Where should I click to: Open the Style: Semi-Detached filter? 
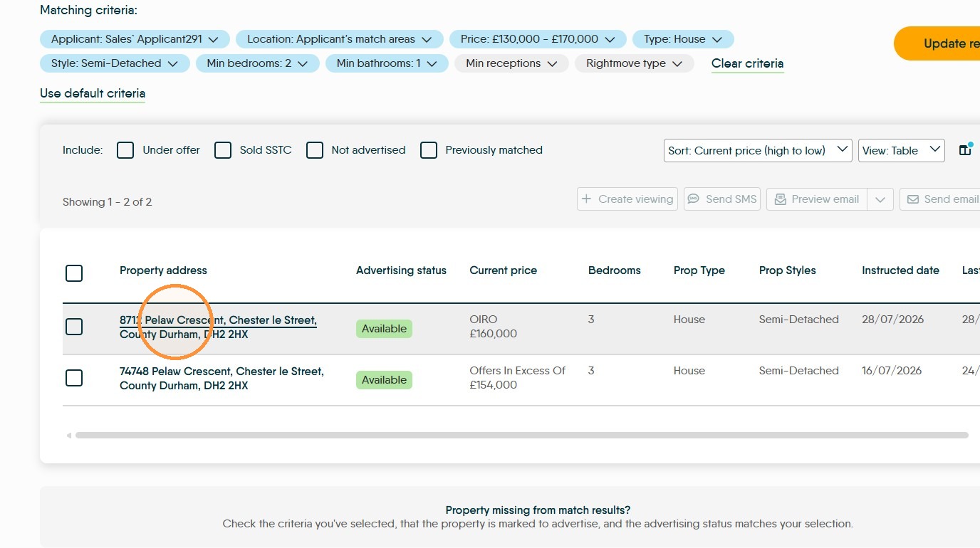pyautogui.click(x=115, y=63)
